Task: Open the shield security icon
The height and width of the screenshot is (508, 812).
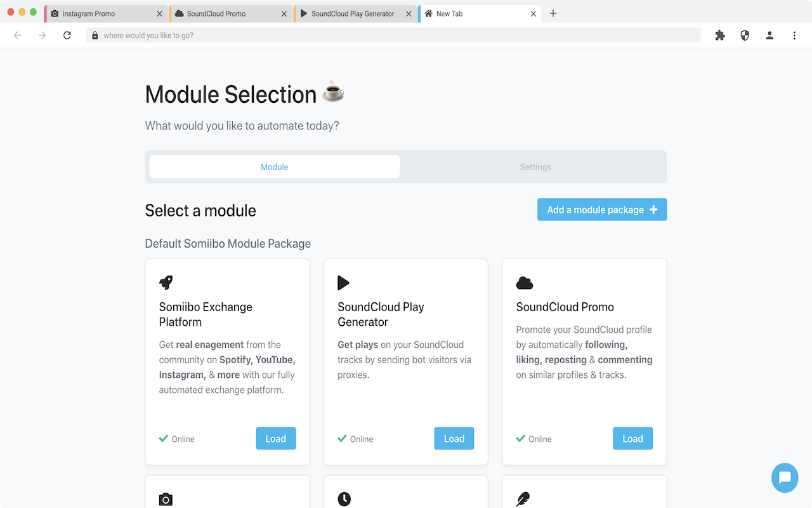Action: coord(745,36)
